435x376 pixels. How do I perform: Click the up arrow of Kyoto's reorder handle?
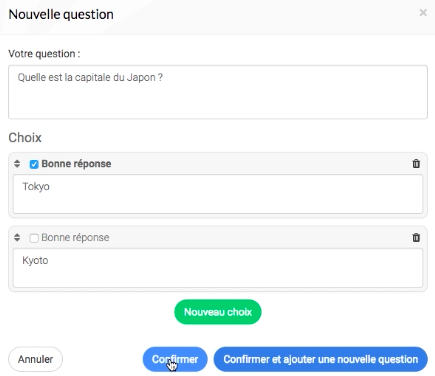coord(17,235)
